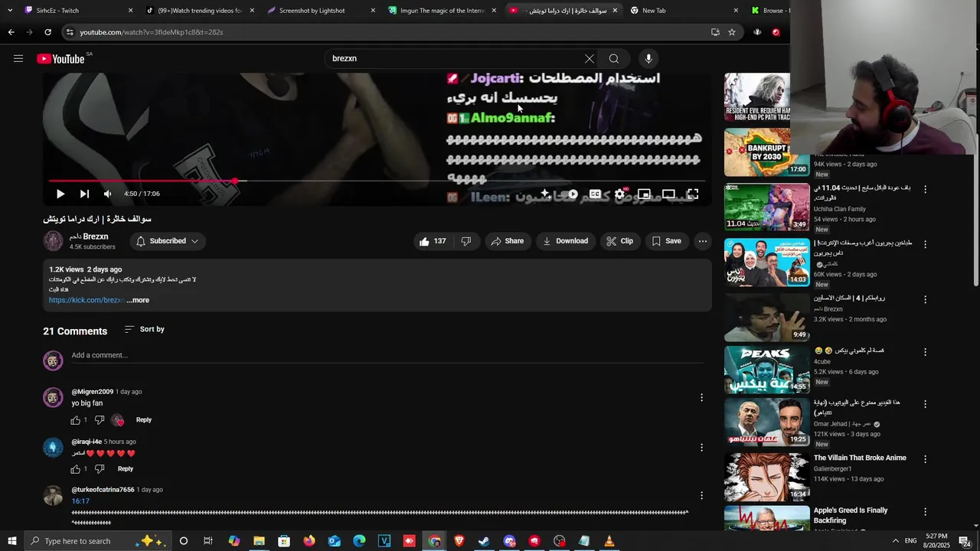Reply to @iraqi-i4e's comment

pos(126,469)
